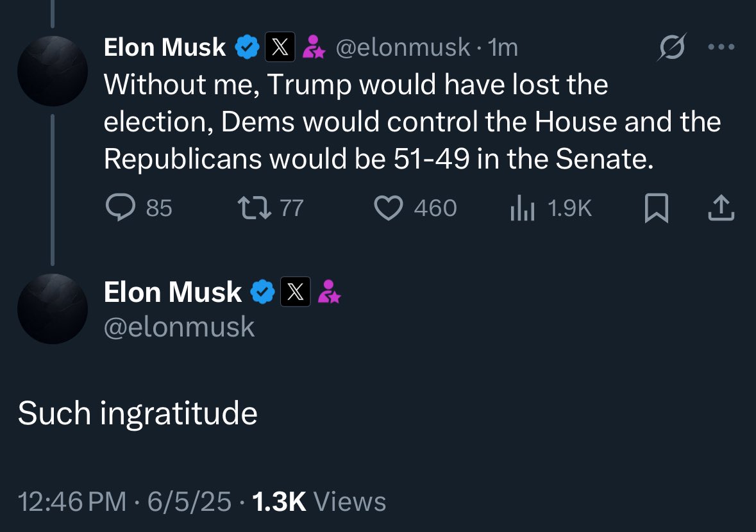This screenshot has height=532, width=756.
Task: Open top tweet's profile avatar
Action: (53, 71)
